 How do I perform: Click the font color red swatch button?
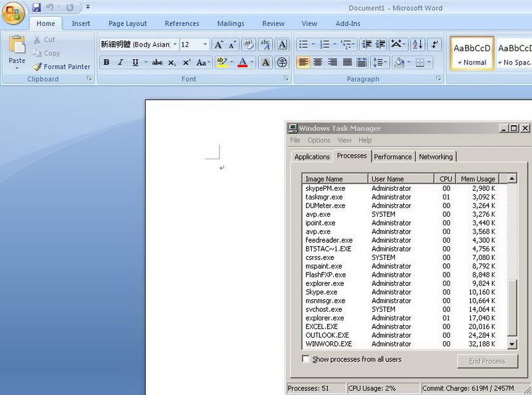(242, 63)
